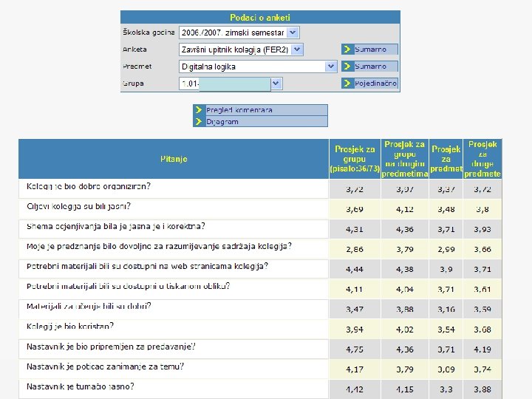
Task: Click Prosjek za grupu na drugim predmetima header
Action: [404, 159]
